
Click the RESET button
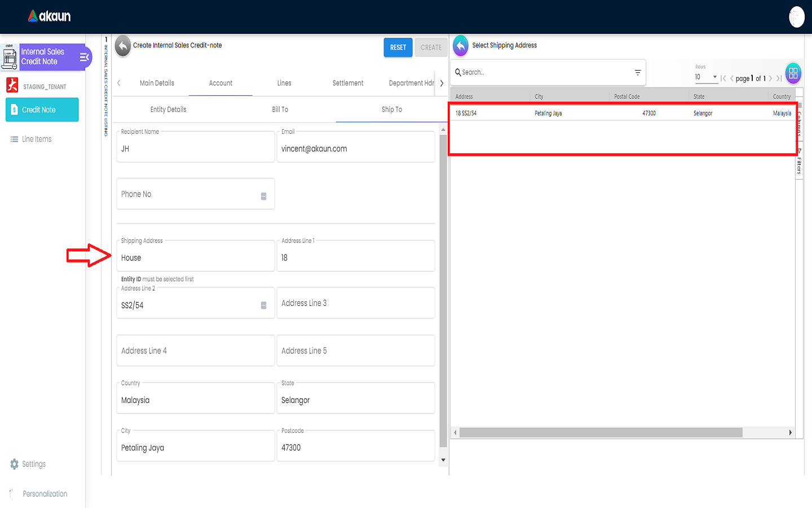(398, 47)
